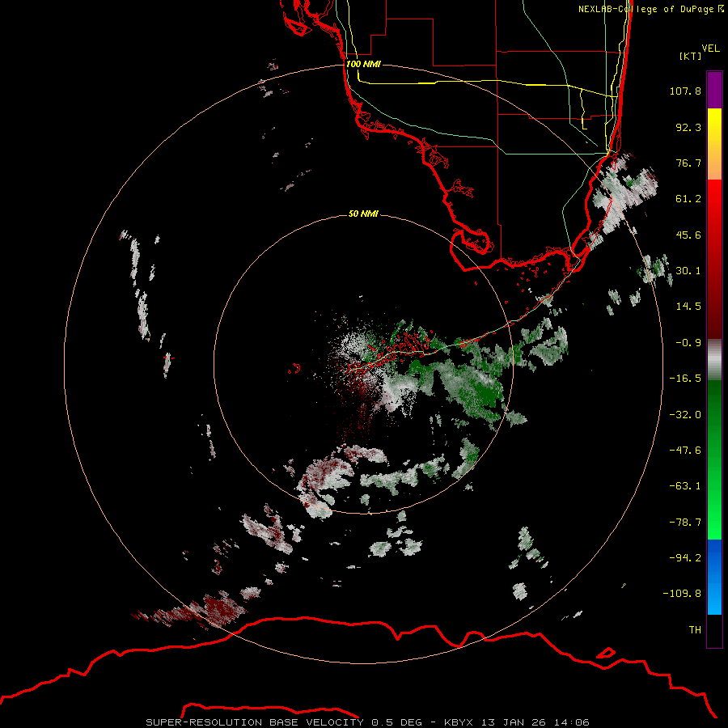Click the 76.7 scale value
Viewport: 728px width, 728px height.
(x=688, y=163)
